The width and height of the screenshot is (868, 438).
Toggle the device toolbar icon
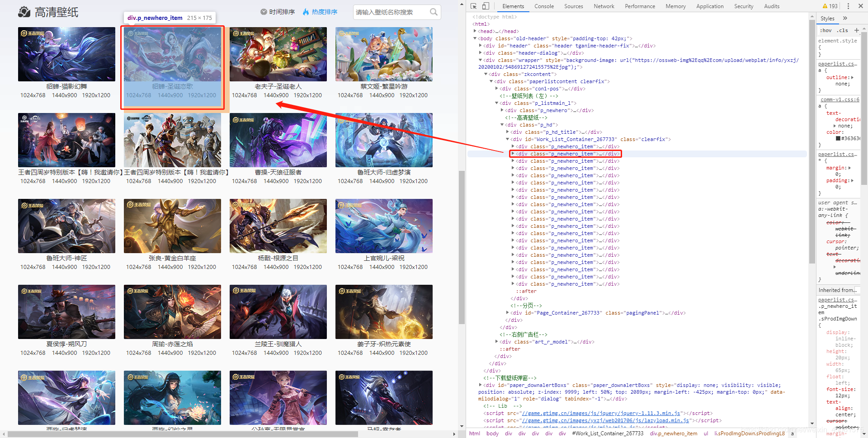click(x=486, y=6)
